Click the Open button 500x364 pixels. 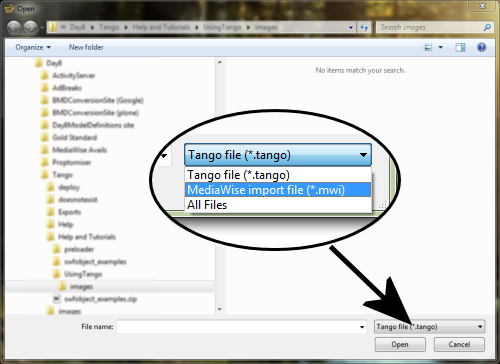point(400,344)
